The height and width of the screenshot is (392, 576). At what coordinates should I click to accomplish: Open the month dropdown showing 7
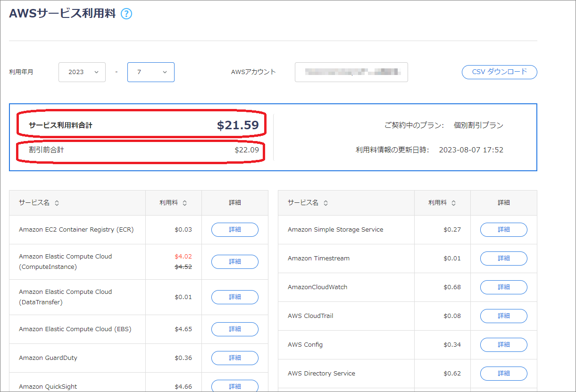pyautogui.click(x=151, y=72)
